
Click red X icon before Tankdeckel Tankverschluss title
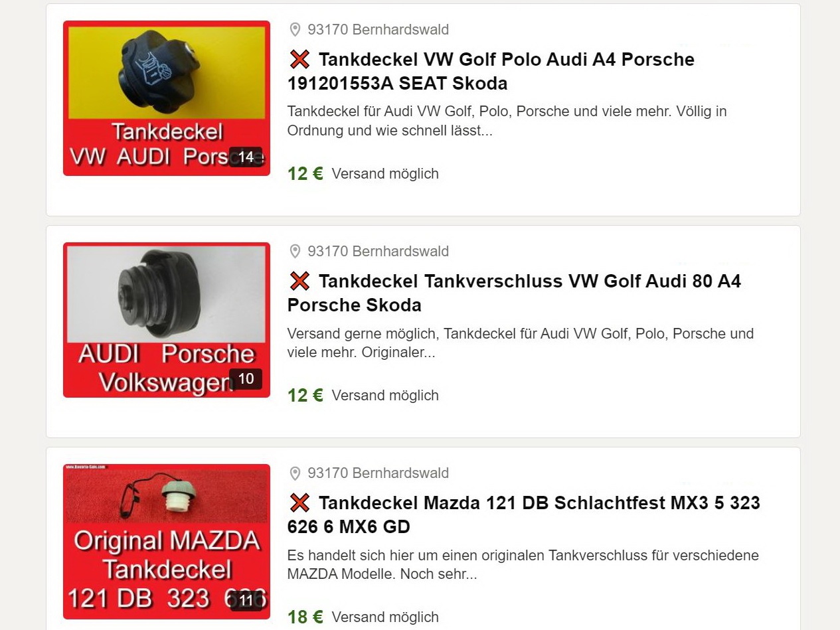coord(299,281)
